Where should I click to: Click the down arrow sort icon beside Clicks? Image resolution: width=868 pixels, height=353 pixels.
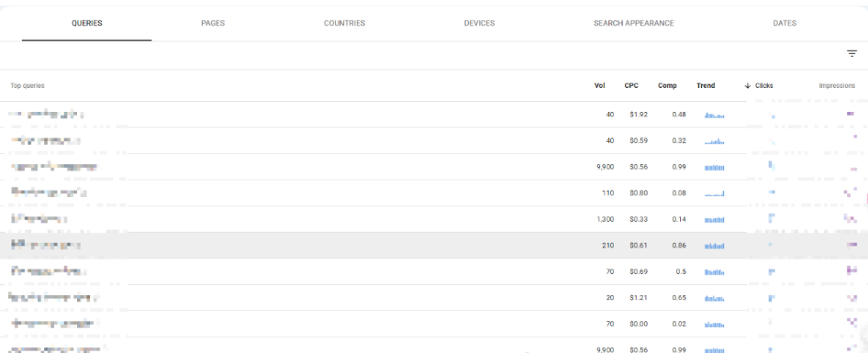coord(747,86)
